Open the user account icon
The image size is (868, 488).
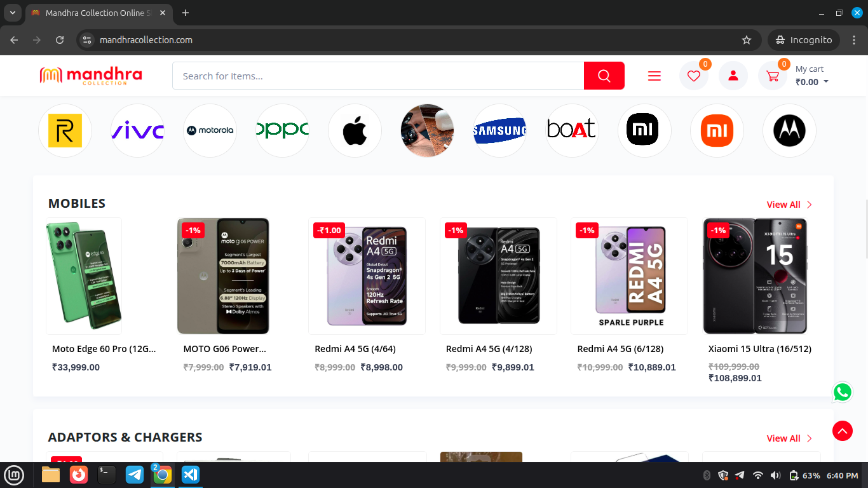coord(733,76)
